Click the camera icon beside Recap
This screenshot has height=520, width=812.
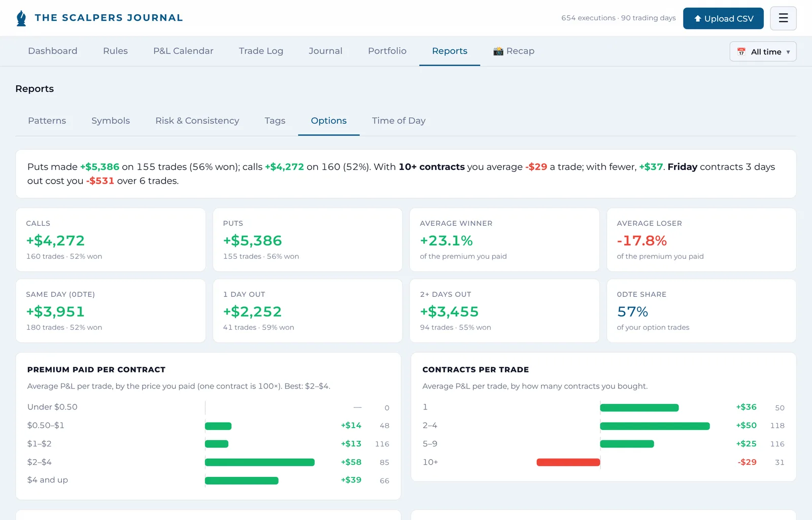coord(498,51)
